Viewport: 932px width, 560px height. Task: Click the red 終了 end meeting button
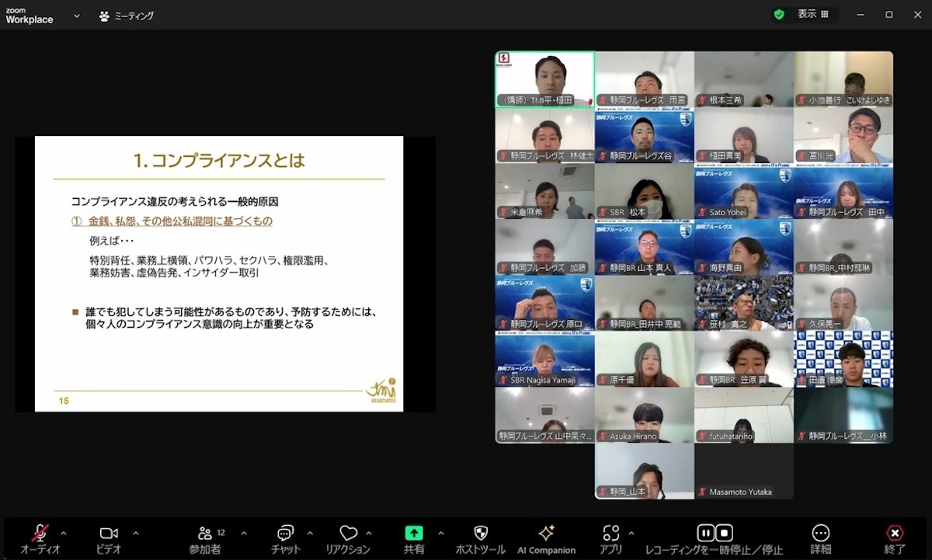(x=895, y=534)
